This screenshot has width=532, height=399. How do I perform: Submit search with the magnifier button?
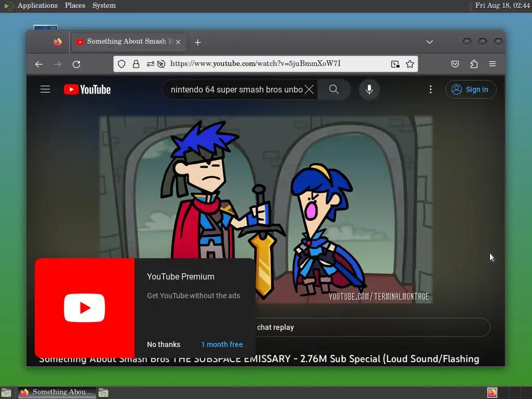[x=334, y=89]
